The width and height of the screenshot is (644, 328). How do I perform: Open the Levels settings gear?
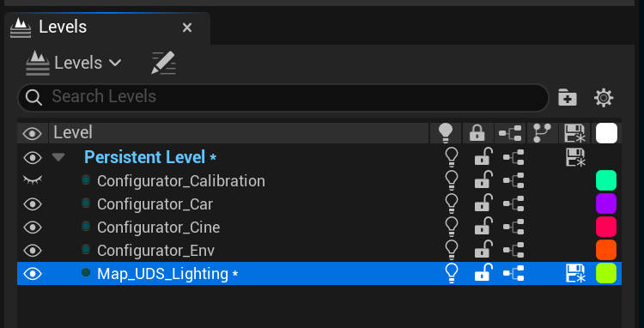pos(604,98)
